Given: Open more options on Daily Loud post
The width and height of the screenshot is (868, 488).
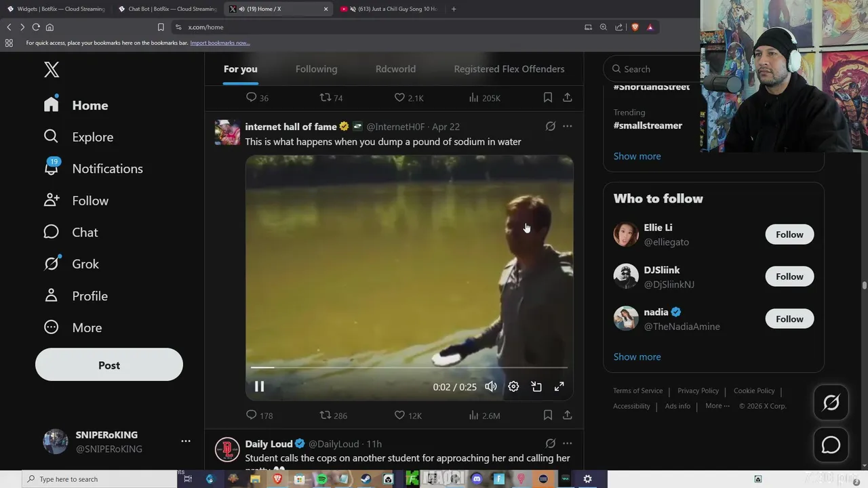Looking at the screenshot, I should coord(567,443).
